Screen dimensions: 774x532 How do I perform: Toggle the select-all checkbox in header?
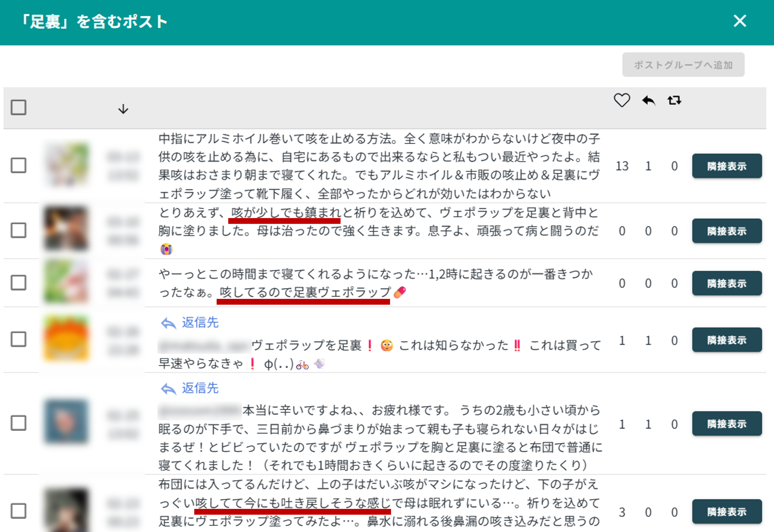(x=18, y=107)
